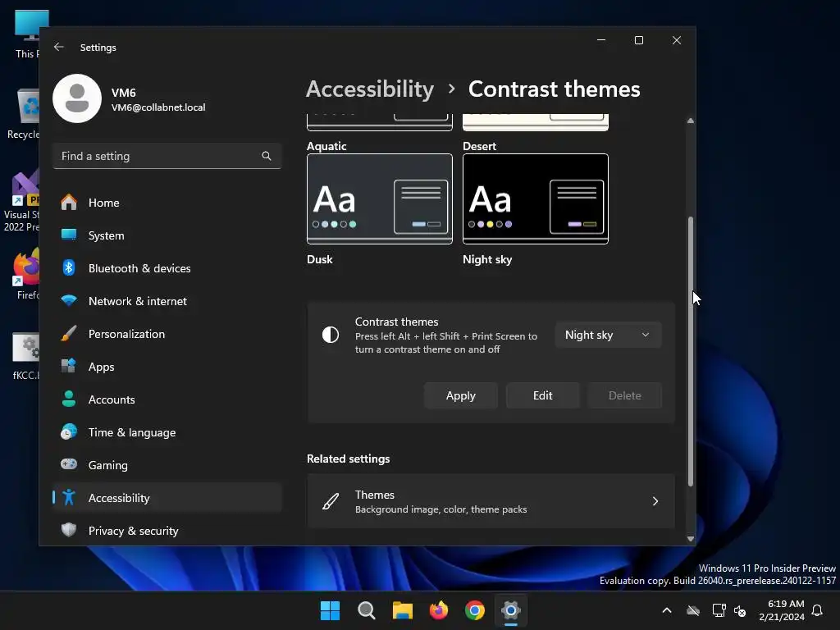The width and height of the screenshot is (840, 630).
Task: Click the Delete contrast theme button
Action: coord(624,395)
